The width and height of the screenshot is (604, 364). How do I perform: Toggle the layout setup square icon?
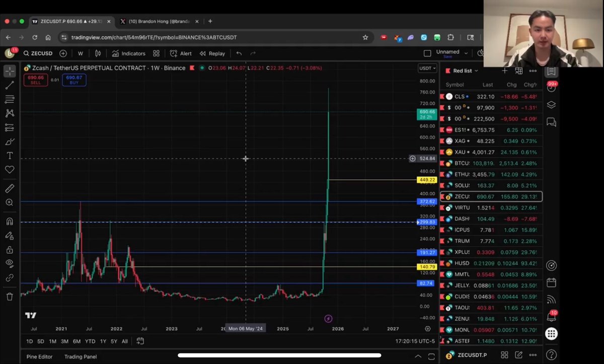[x=427, y=53]
